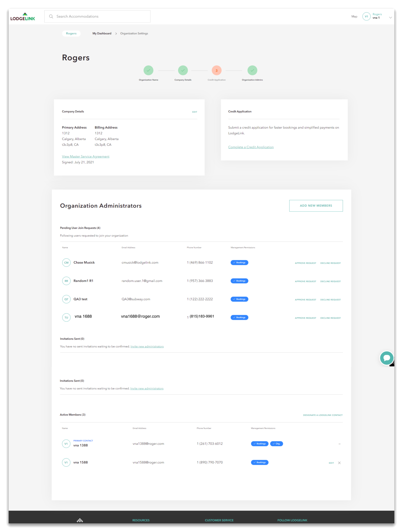Open Complete a Credit Application link

251,147
